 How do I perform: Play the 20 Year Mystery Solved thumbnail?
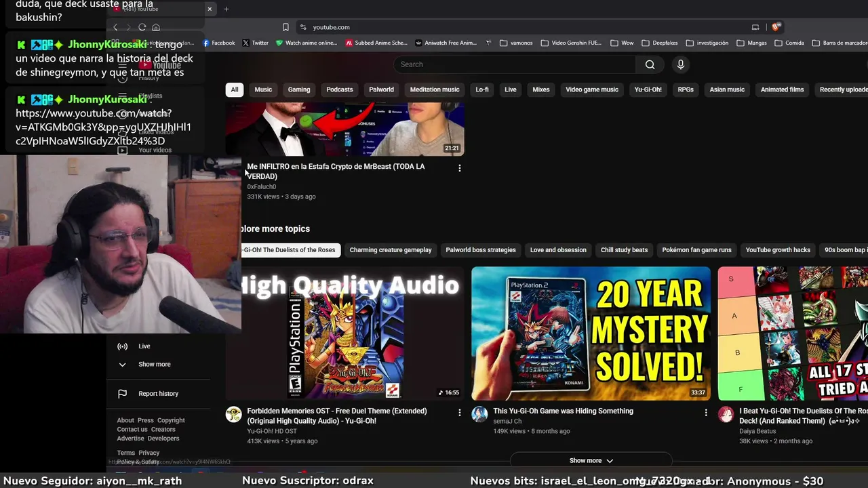click(591, 333)
